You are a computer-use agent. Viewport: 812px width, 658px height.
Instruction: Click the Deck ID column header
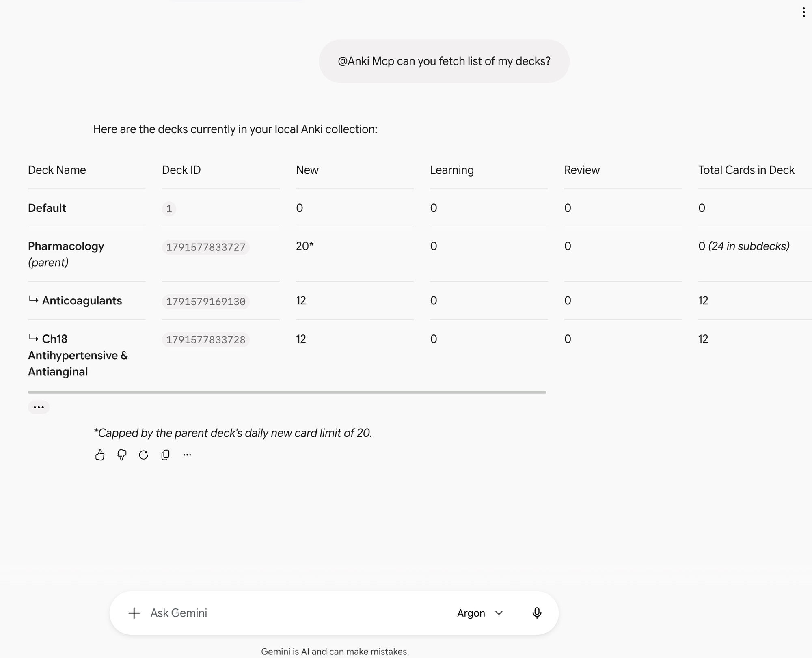[x=181, y=170]
